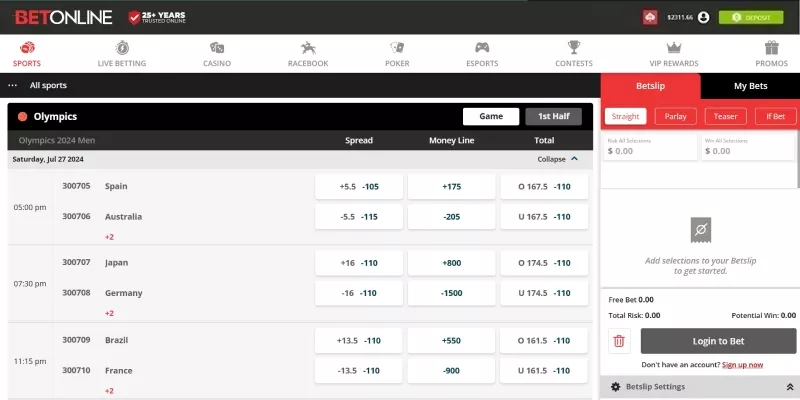Switch odds view to 1st Half
This screenshot has width=800, height=400.
554,116
